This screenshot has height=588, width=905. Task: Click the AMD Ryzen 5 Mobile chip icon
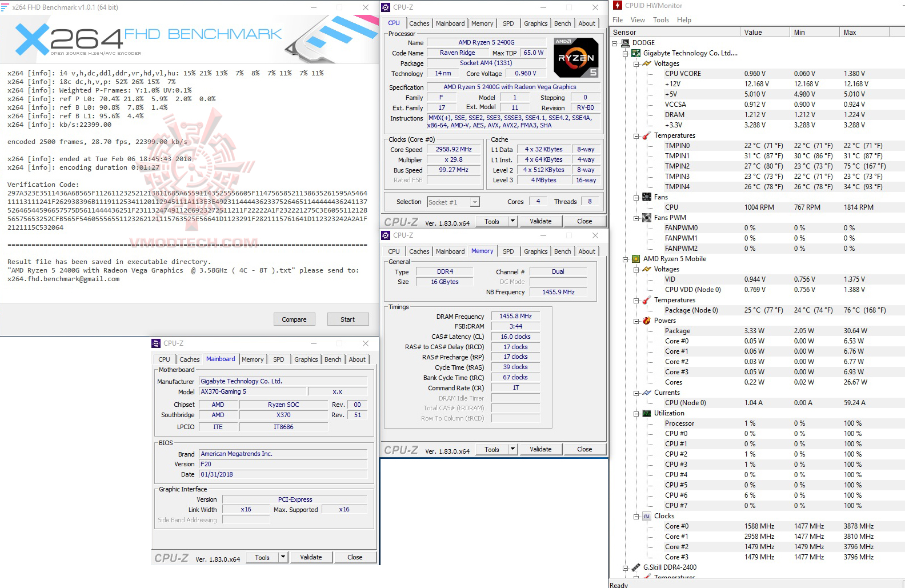point(635,259)
